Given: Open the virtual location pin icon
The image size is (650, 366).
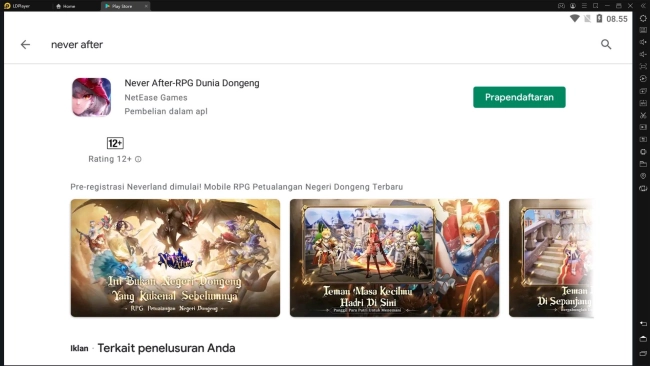Looking at the screenshot, I should click(643, 176).
